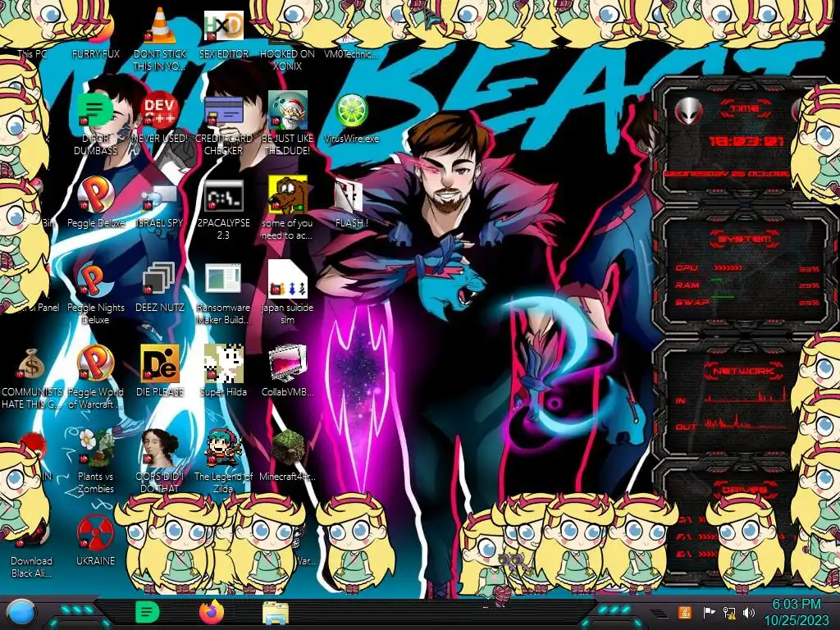Click the TIME header in the sidebar widget
Viewport: 840px width, 630px height.
pyautogui.click(x=745, y=108)
